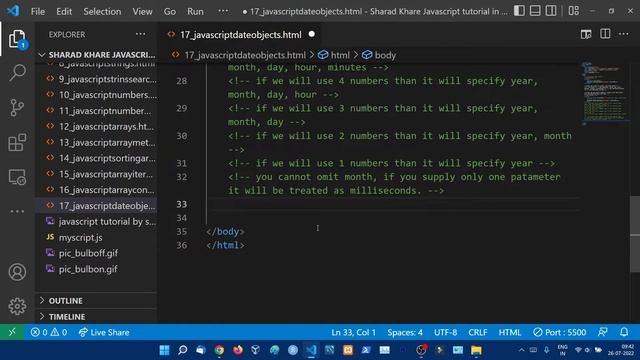Open 11_javascriptnumber... file
Screen dimensions: 640x360
click(97, 111)
